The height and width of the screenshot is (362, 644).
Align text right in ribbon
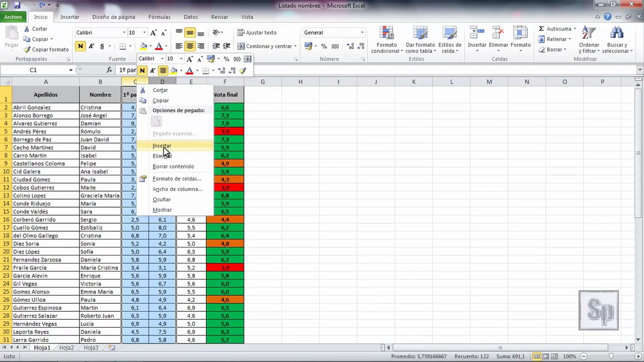pyautogui.click(x=201, y=46)
